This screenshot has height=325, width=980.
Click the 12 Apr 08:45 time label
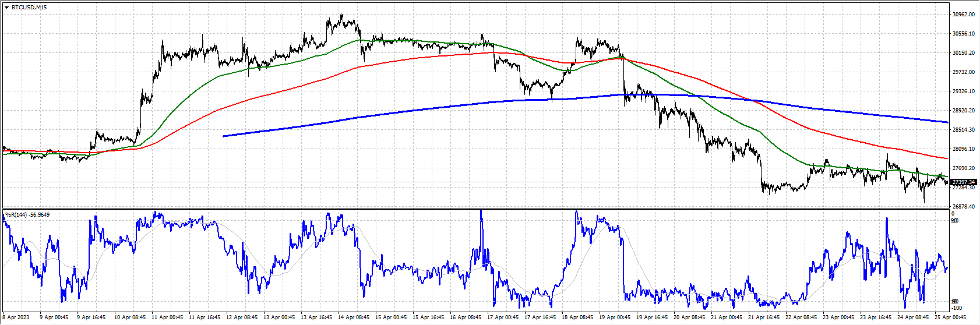tap(242, 317)
